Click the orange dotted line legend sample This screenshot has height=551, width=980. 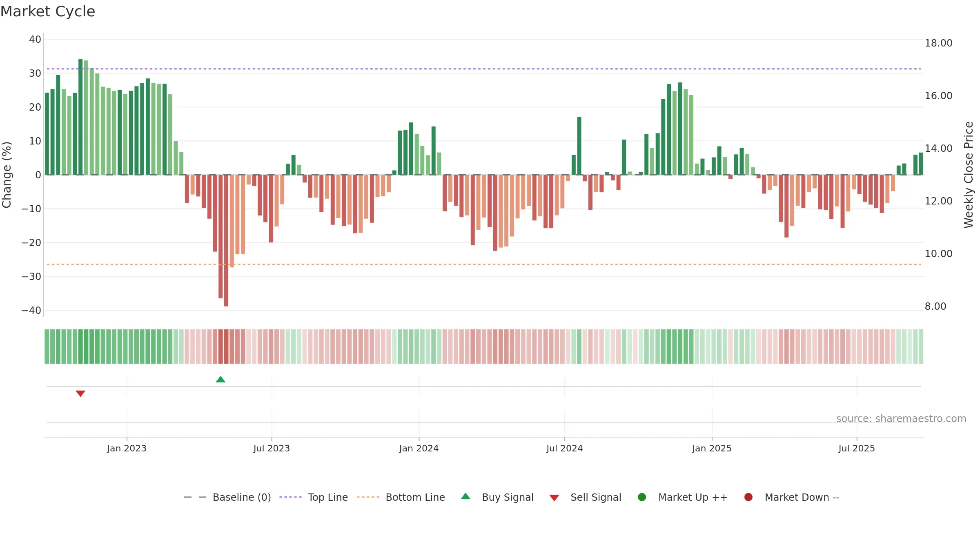(x=368, y=497)
